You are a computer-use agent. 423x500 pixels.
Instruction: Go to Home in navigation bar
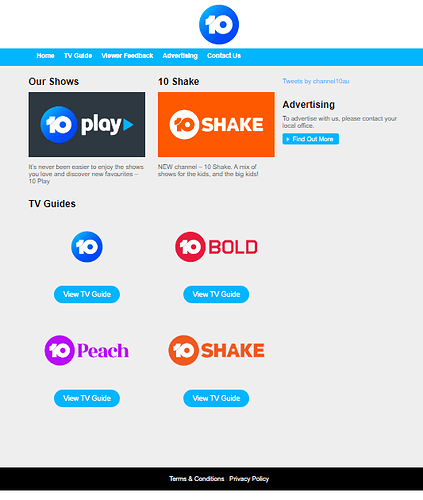coord(45,56)
